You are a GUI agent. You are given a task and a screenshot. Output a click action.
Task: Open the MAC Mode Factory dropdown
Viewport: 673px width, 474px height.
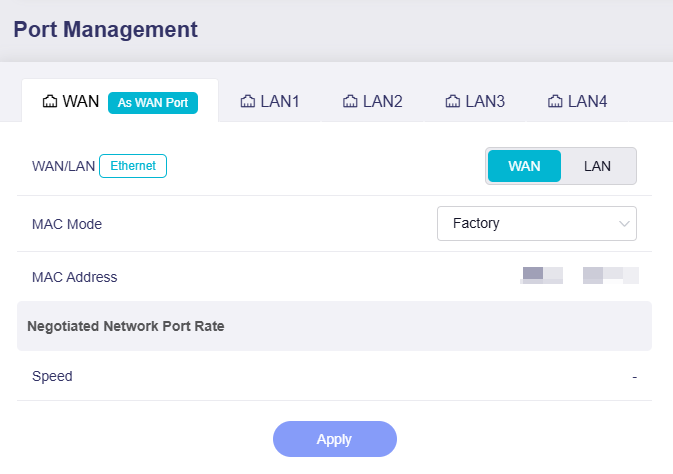pos(537,223)
